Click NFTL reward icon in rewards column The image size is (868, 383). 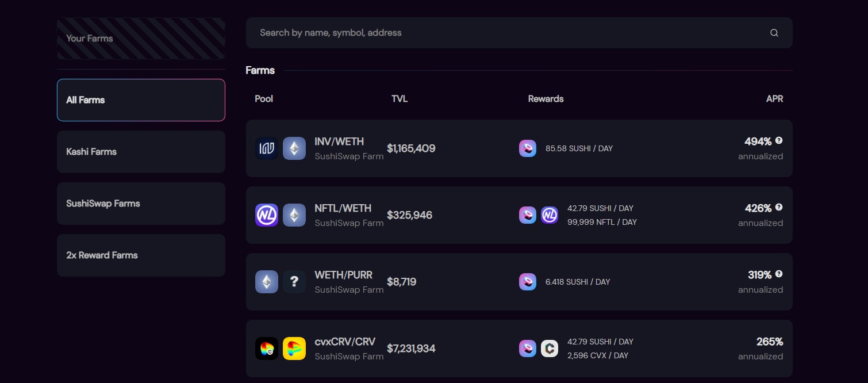click(x=550, y=215)
